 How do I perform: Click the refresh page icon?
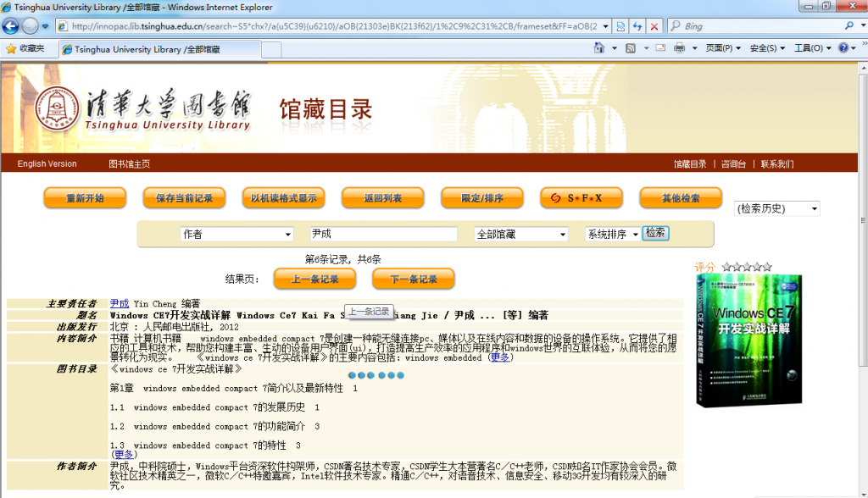pos(637,26)
